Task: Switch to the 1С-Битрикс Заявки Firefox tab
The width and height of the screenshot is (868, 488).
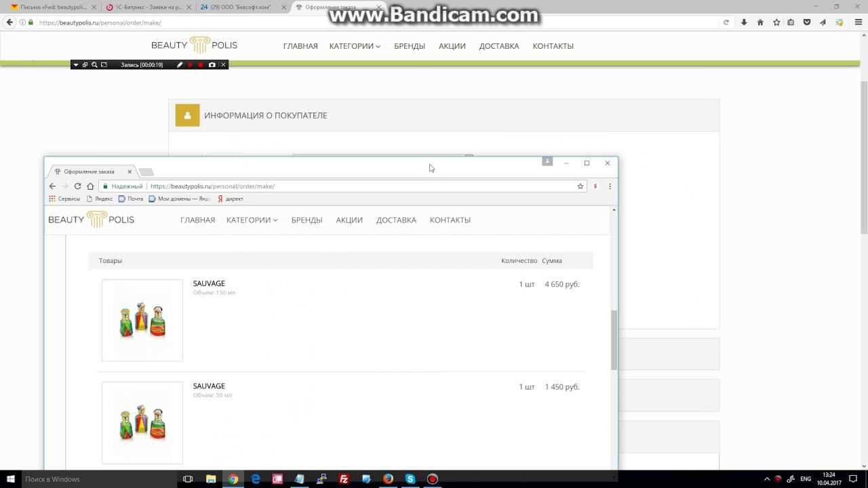Action: [149, 7]
